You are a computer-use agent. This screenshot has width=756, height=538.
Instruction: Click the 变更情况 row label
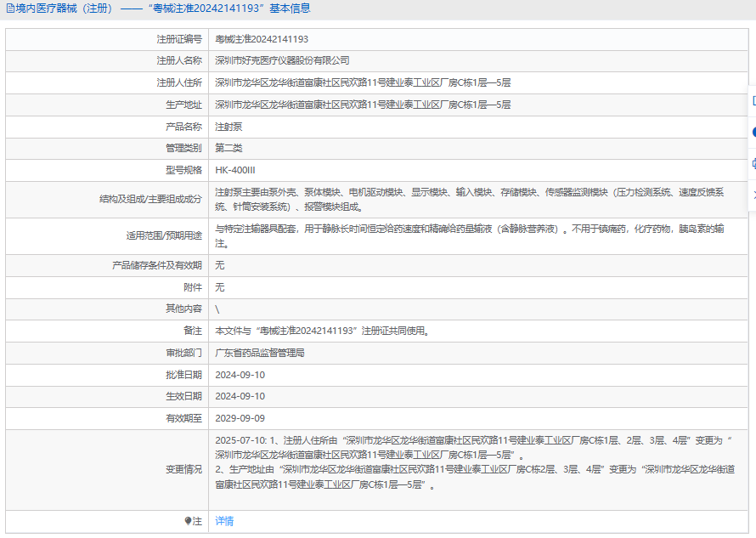pos(183,469)
